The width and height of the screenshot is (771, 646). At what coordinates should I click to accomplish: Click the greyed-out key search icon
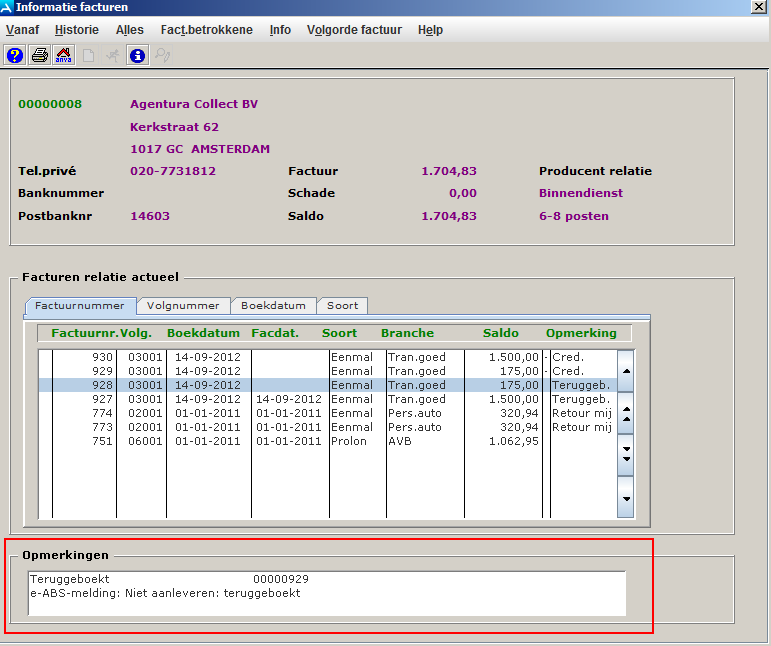[x=162, y=55]
